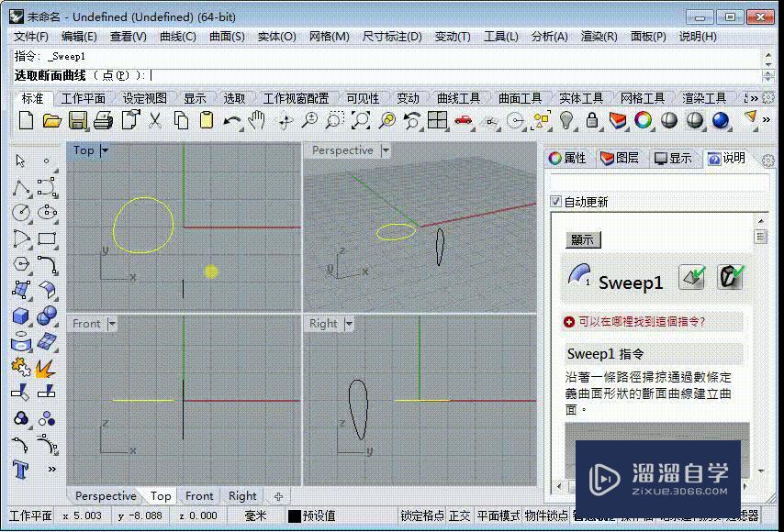Image resolution: width=784 pixels, height=532 pixels.
Task: Click the command history scroll up arrow
Action: [768, 54]
